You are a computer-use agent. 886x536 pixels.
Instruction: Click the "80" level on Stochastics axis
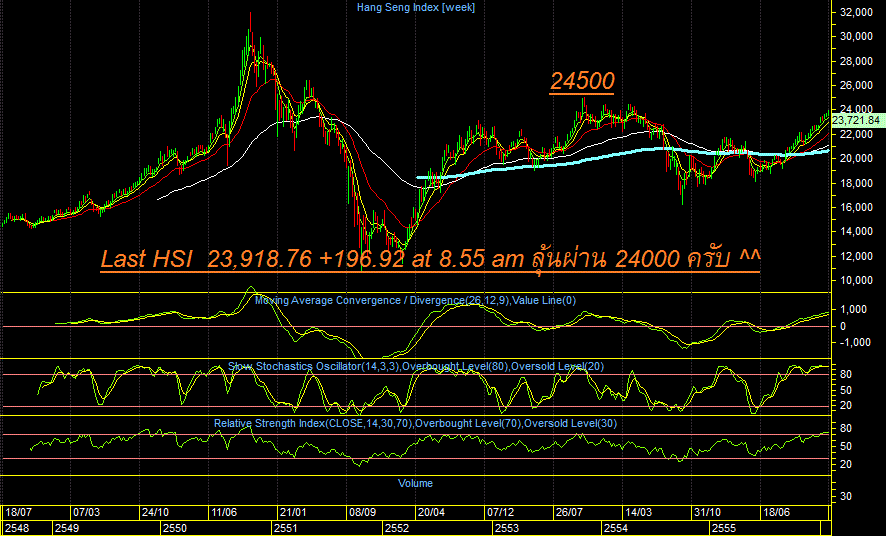tap(846, 374)
